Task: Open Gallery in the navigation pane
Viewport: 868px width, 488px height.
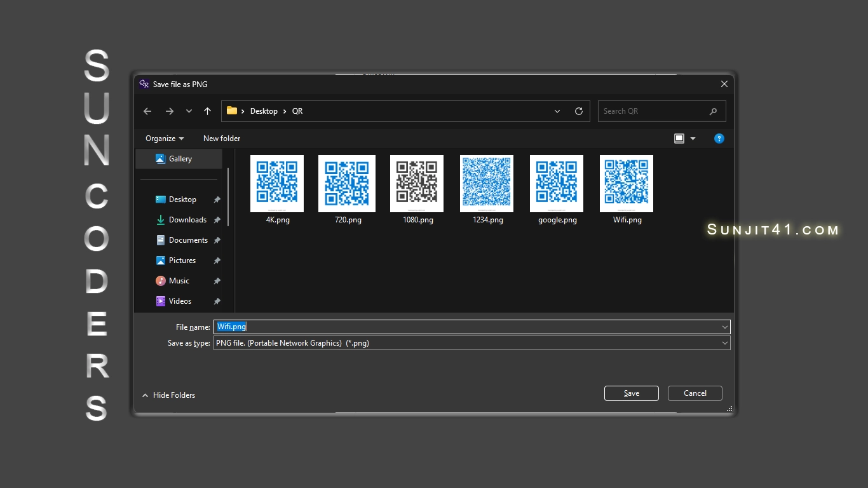Action: point(179,159)
